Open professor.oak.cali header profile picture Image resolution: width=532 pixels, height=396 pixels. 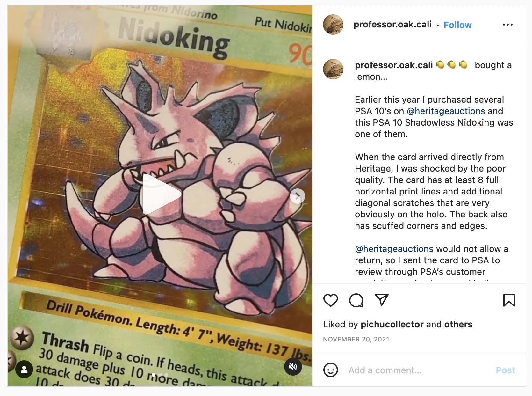[333, 25]
